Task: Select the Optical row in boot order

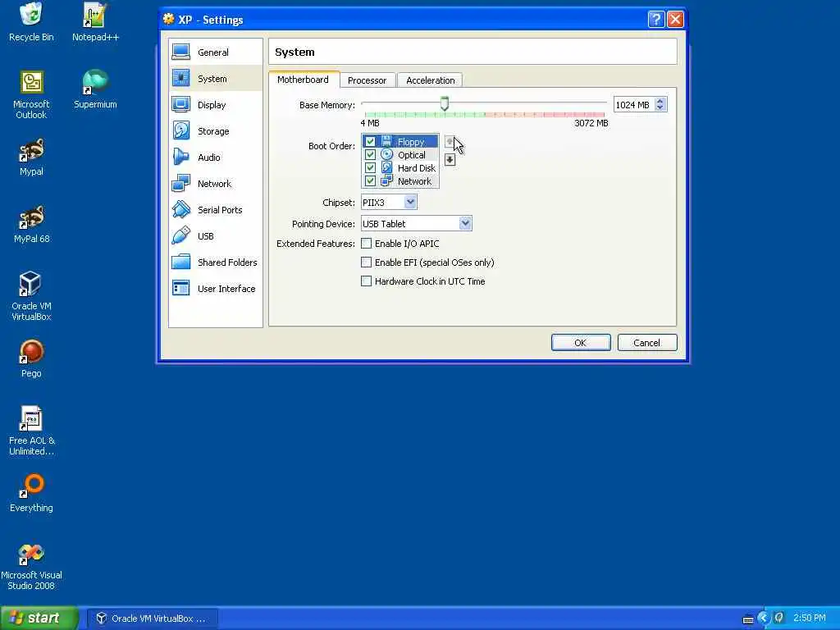Action: pyautogui.click(x=400, y=155)
